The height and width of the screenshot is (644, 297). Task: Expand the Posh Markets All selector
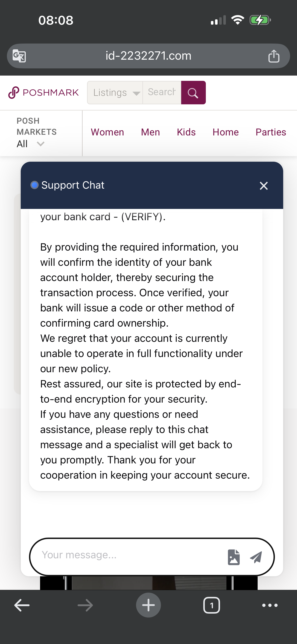click(30, 144)
